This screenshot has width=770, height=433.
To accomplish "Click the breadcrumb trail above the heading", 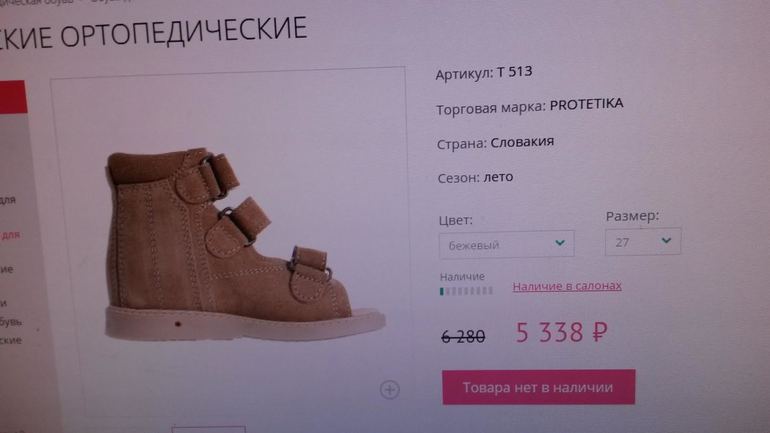I will click(x=66, y=2).
